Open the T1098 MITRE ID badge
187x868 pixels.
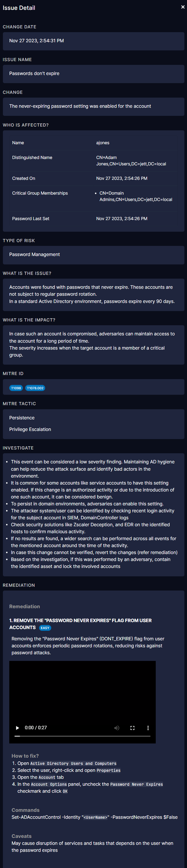16,388
